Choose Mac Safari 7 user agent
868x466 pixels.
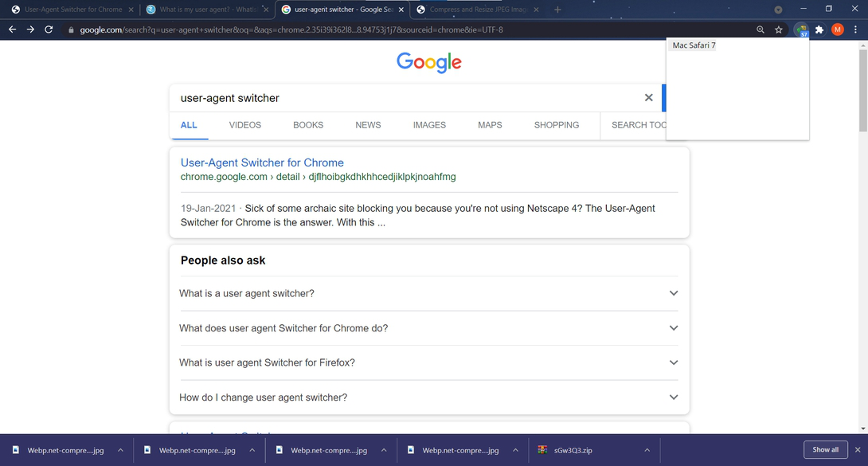(x=694, y=45)
